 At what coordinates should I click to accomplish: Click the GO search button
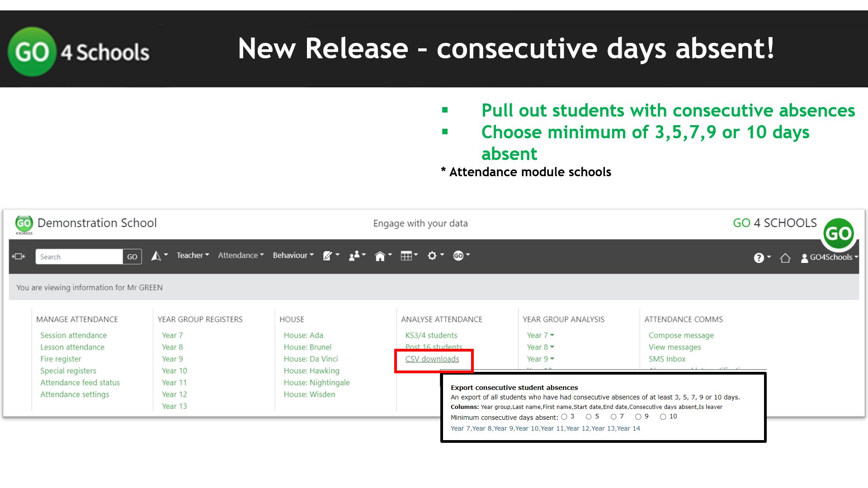tap(132, 257)
